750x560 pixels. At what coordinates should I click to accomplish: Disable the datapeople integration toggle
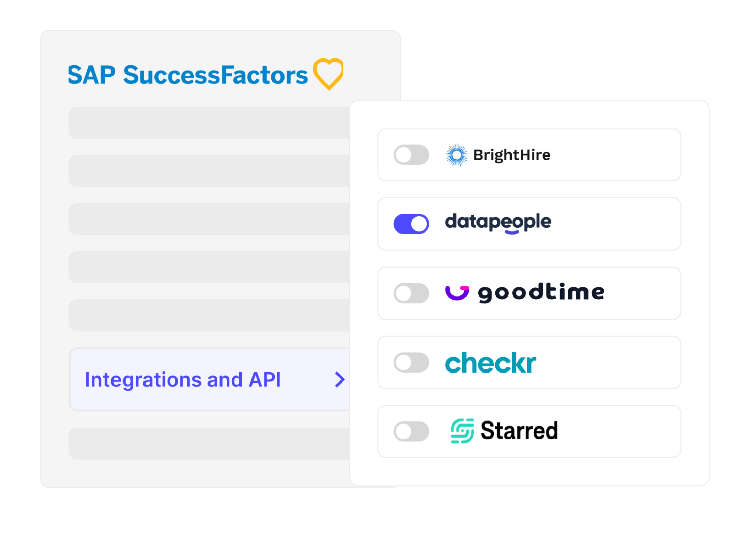(411, 224)
